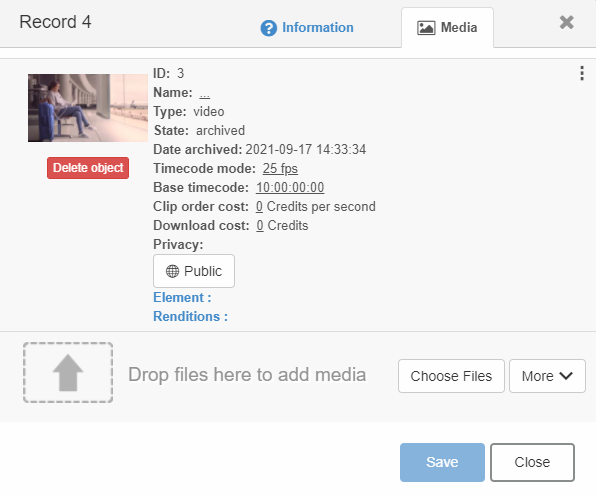
Task: Edit the download cost credits value
Action: [x=260, y=225]
